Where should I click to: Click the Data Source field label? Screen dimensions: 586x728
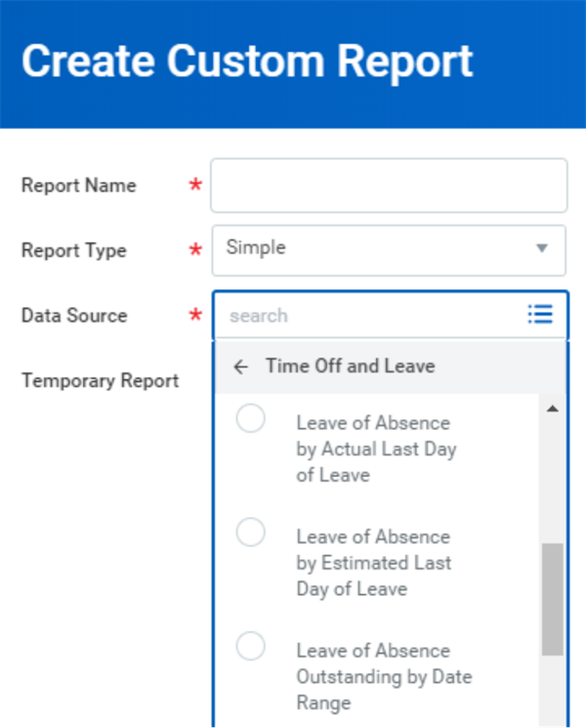[x=74, y=316]
